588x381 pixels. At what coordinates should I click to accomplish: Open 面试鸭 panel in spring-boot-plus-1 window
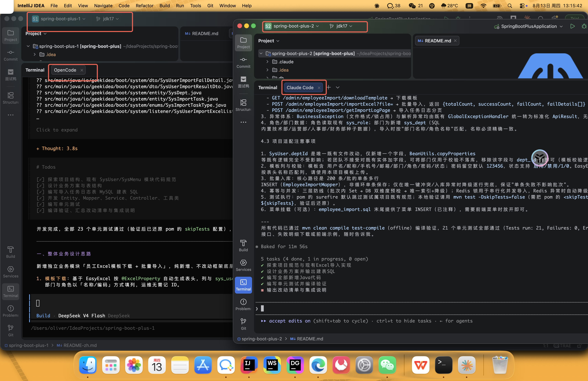pyautogui.click(x=11, y=75)
